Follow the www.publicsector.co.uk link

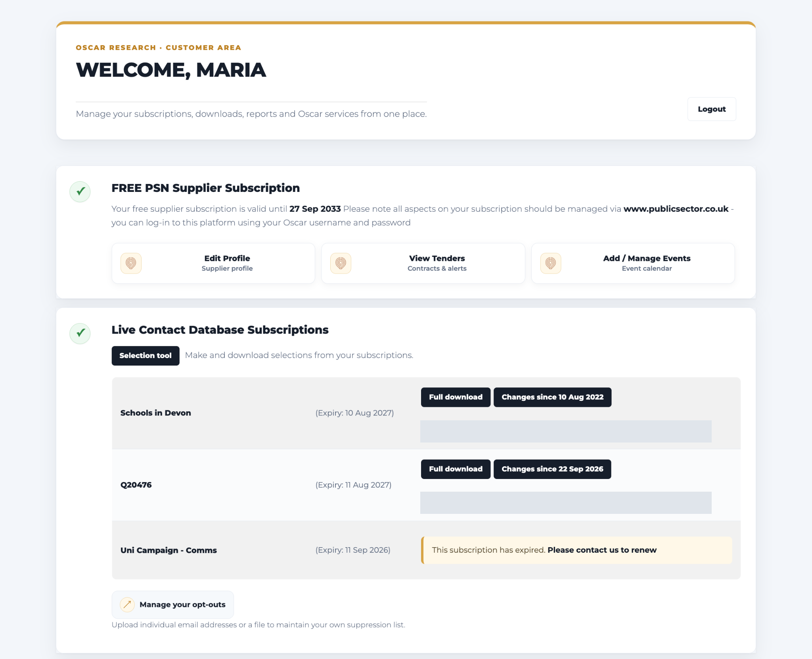(676, 209)
